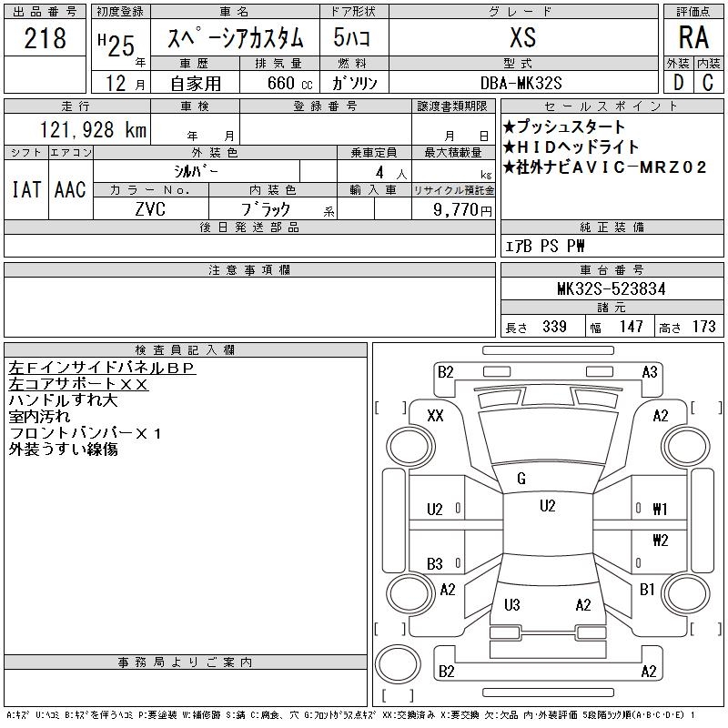
Task: Select the 左コアサポートXX inspector note
Action: point(78,384)
